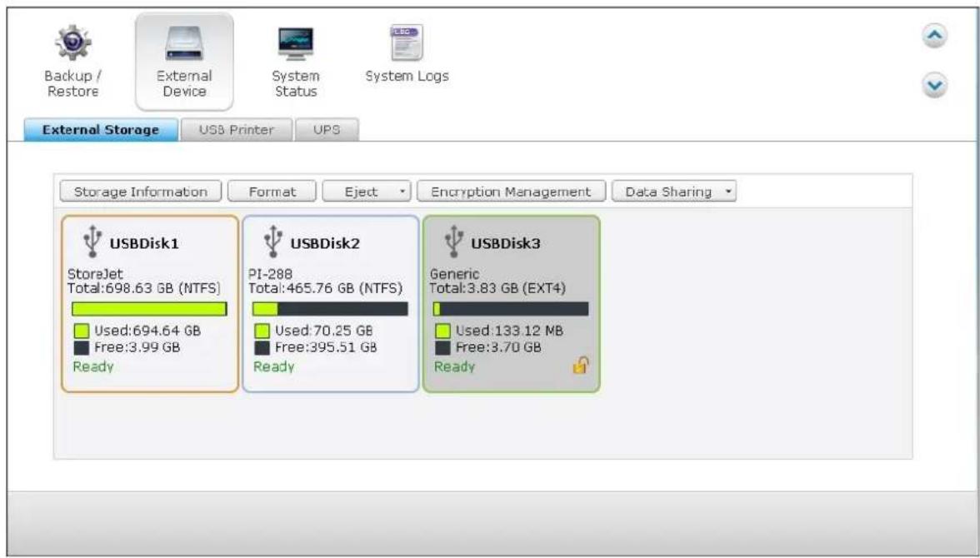Click the PI-288 device name

(270, 274)
